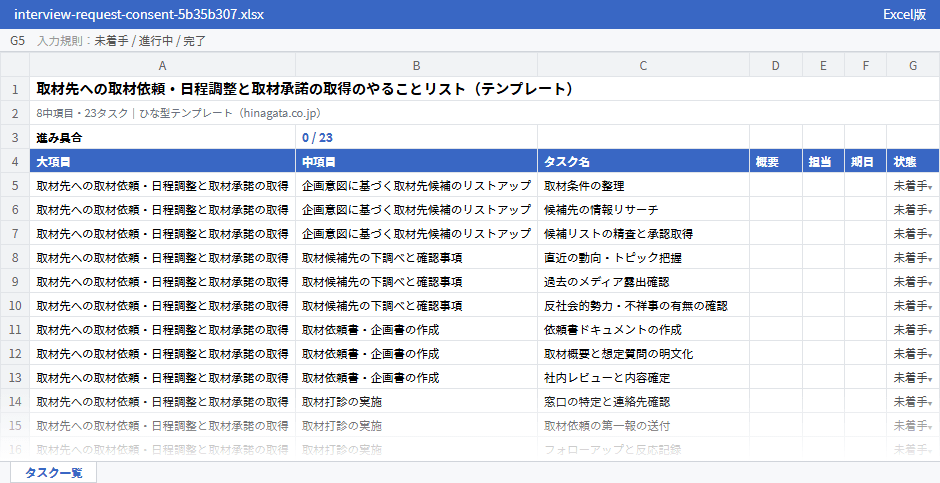Click the 窓口の特定と連絡先確認 task cell

click(643, 401)
